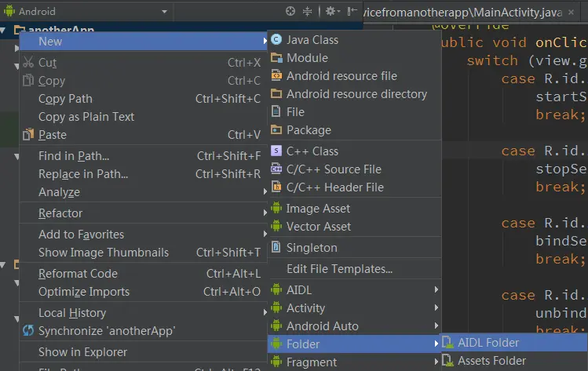Pick Vector Asset menu item
588x371 pixels.
point(319,226)
